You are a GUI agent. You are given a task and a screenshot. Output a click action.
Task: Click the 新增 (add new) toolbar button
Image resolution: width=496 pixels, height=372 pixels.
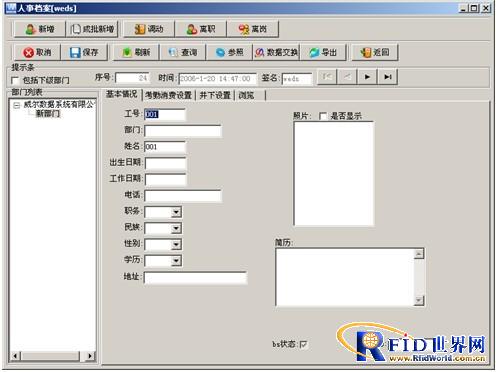(x=39, y=29)
